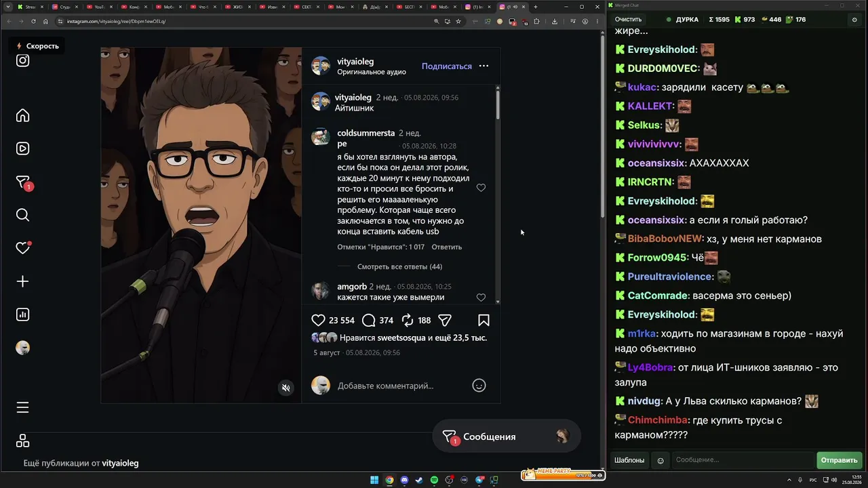Like coldsummerstape's comment
Viewport: 868px width, 488px height.
(x=481, y=188)
